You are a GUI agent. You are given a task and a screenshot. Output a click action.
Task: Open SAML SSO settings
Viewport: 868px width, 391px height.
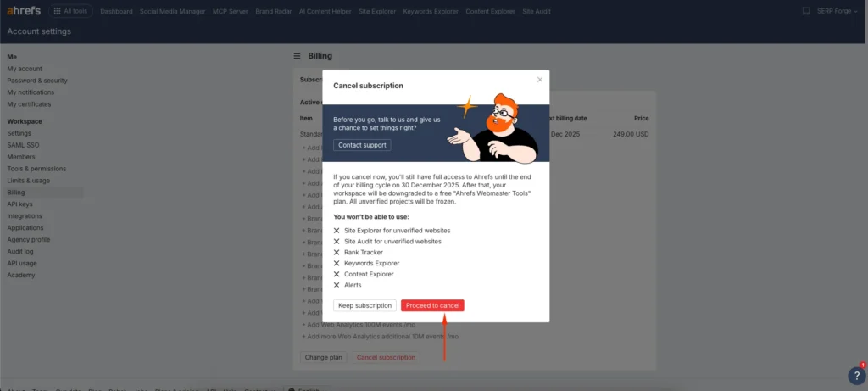23,145
